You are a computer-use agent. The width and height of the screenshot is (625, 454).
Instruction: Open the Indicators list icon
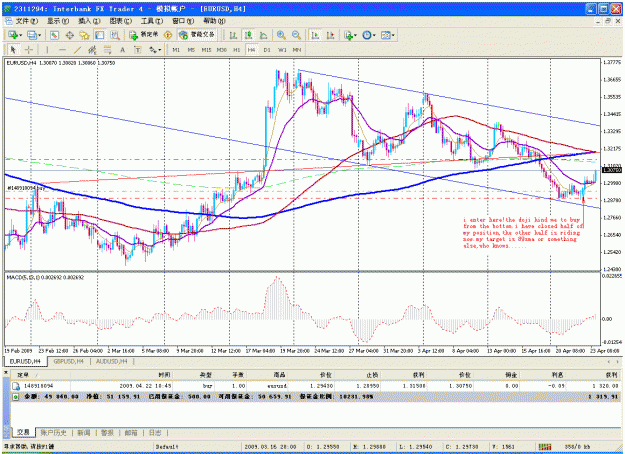coord(348,35)
